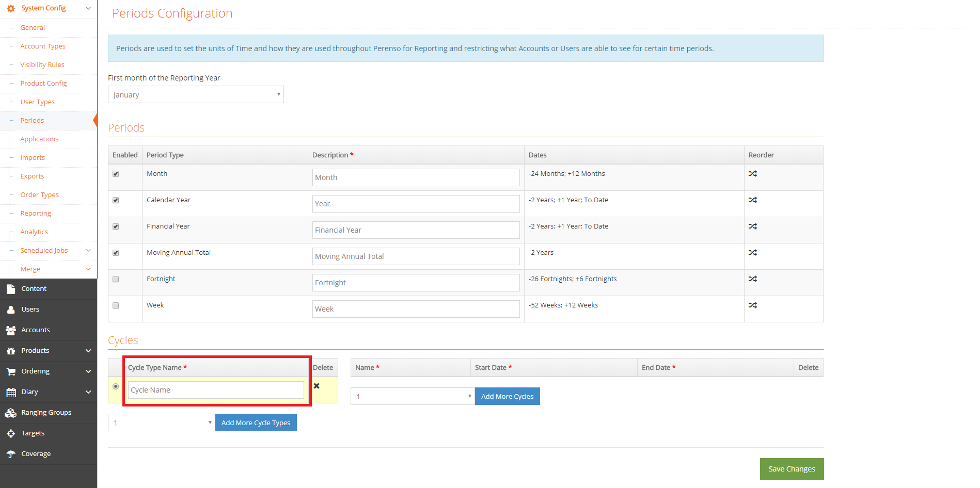Open First month of Reporting Year dropdown
Screen dimensions: 980x488
(x=196, y=94)
